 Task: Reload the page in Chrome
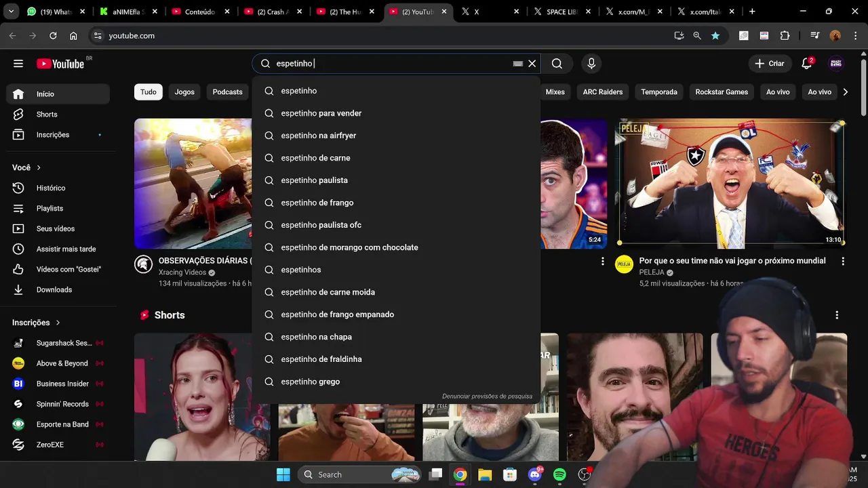tap(53, 36)
